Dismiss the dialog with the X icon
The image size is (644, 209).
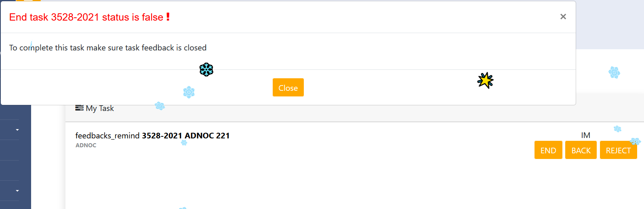563,17
